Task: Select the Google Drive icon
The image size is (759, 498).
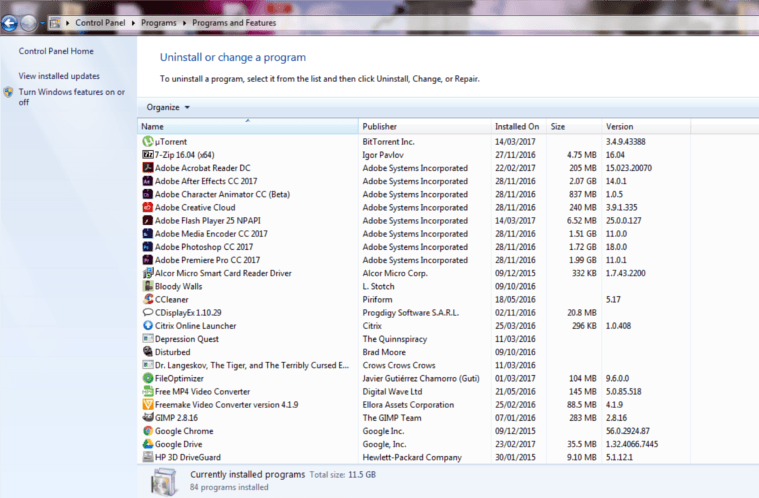Action: (x=148, y=443)
